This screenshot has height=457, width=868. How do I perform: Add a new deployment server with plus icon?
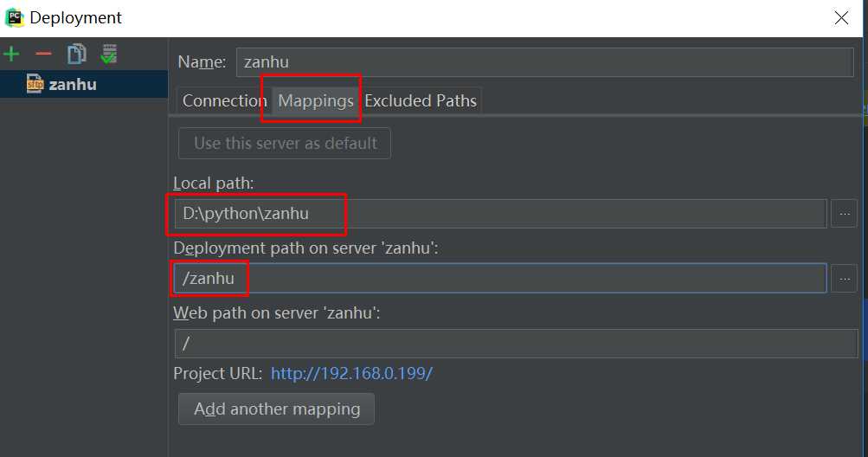point(11,55)
